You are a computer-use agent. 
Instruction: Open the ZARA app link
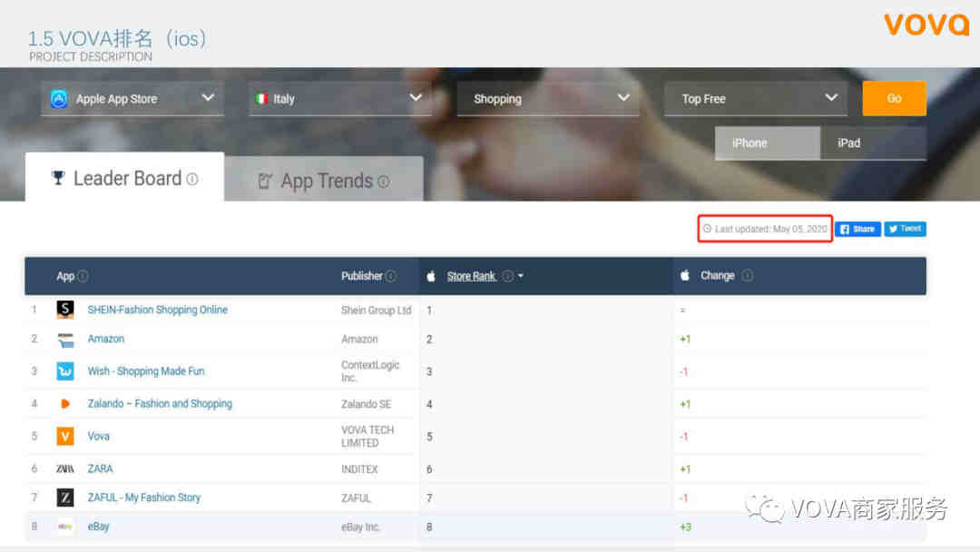point(100,468)
